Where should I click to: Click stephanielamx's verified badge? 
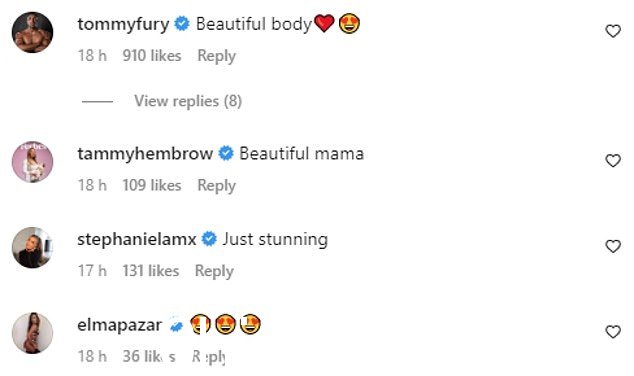[x=209, y=239]
